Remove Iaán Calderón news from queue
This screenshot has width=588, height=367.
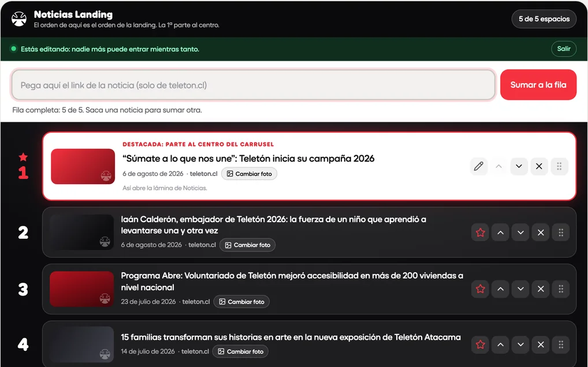click(541, 233)
